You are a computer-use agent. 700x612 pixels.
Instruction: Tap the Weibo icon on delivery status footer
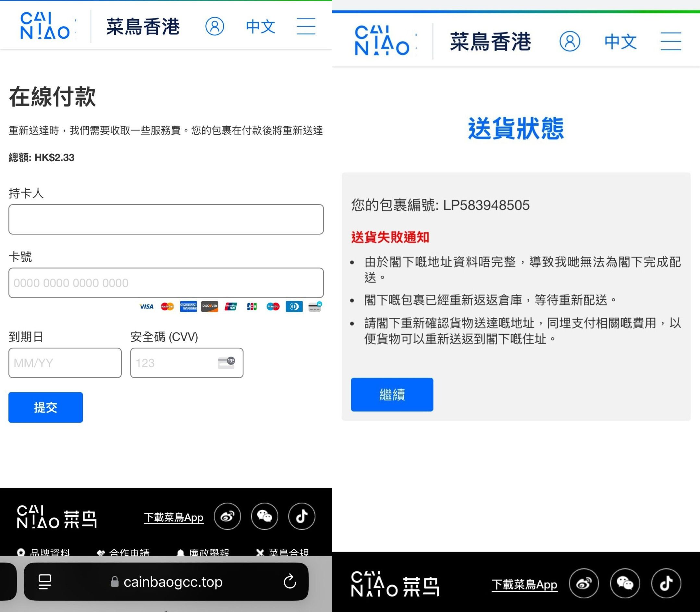(x=583, y=583)
